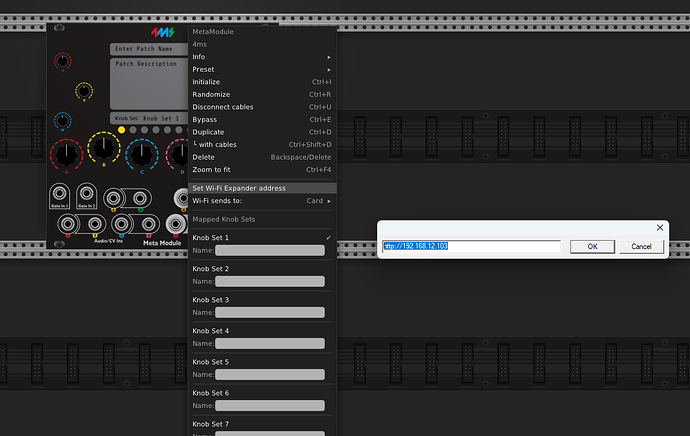The width and height of the screenshot is (690, 436).
Task: Click the upper-row input jack with yellow label
Action: pos(114,198)
